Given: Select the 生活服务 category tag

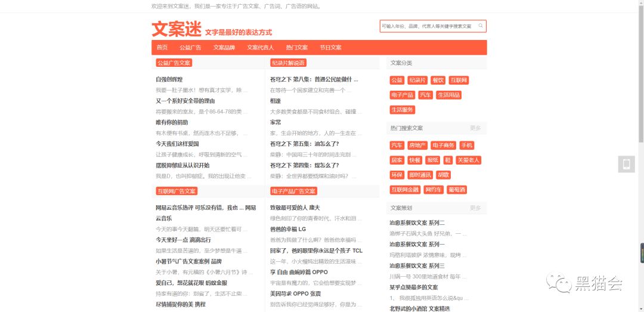Looking at the screenshot, I should 402,110.
